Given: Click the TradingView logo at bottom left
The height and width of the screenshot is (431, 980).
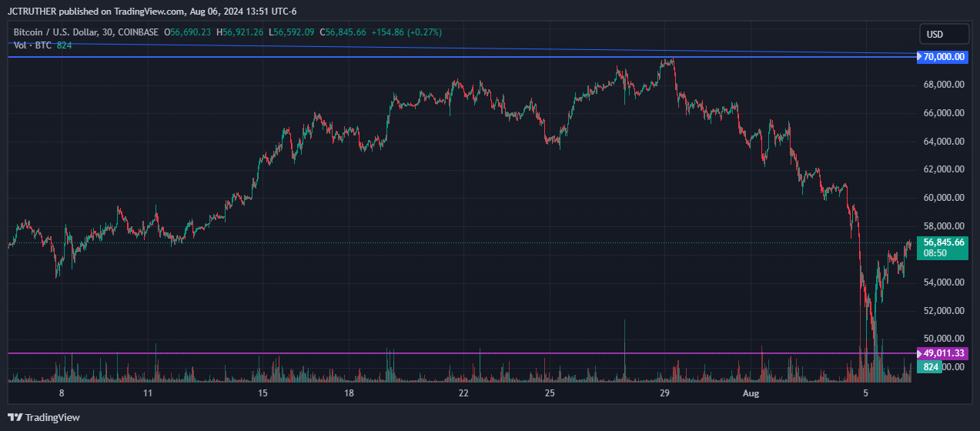Looking at the screenshot, I should pyautogui.click(x=43, y=417).
